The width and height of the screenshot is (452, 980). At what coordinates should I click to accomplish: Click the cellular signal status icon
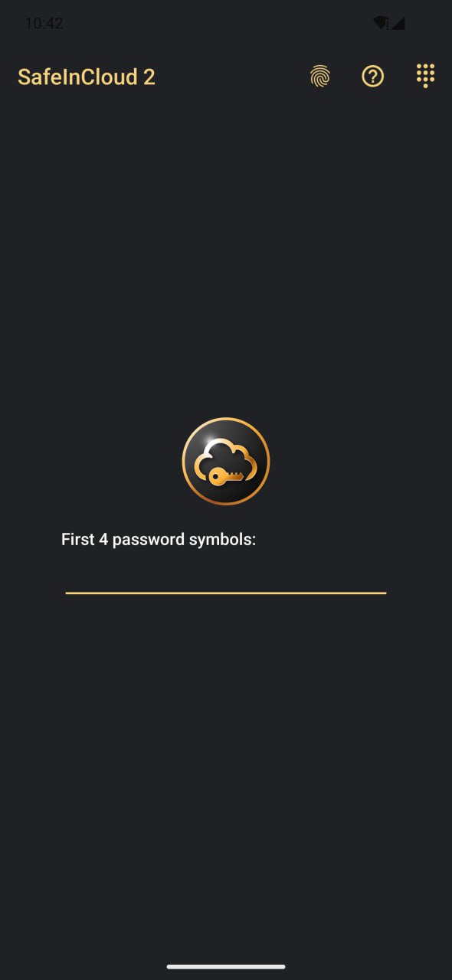click(398, 23)
